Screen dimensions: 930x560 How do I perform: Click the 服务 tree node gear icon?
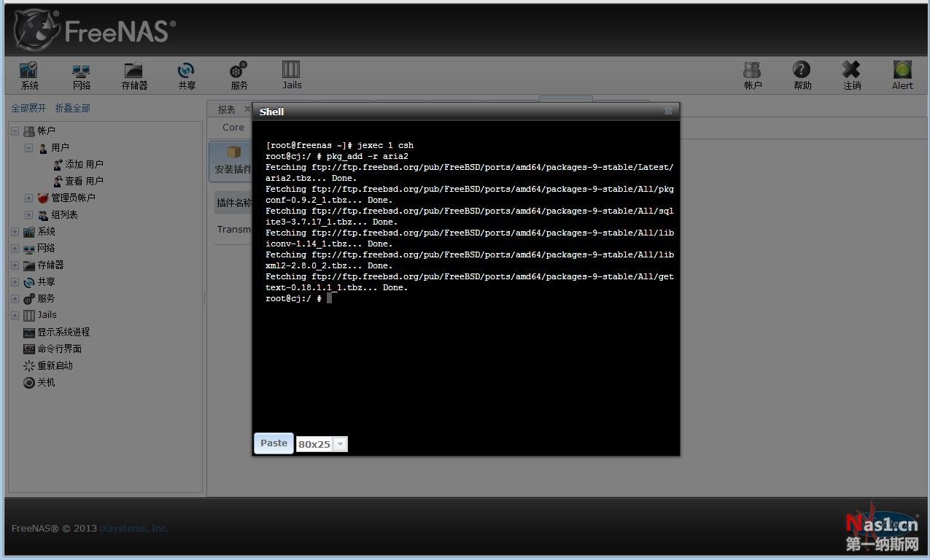[x=29, y=299]
